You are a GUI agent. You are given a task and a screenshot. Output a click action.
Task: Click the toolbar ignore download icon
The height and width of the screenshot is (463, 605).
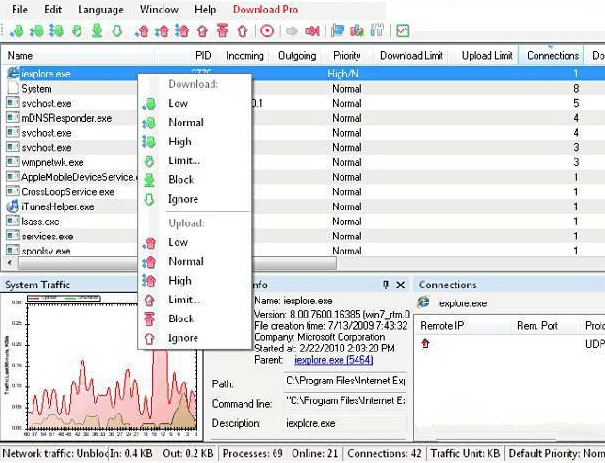click(x=117, y=30)
